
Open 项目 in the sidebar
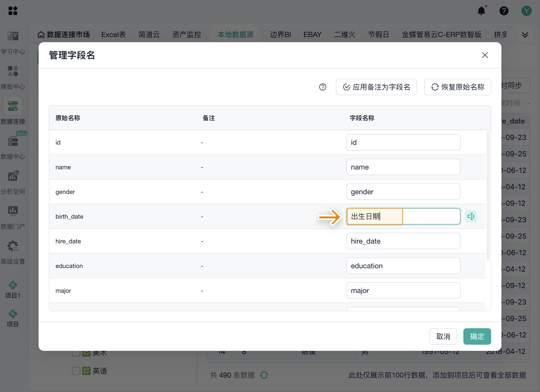point(13,318)
